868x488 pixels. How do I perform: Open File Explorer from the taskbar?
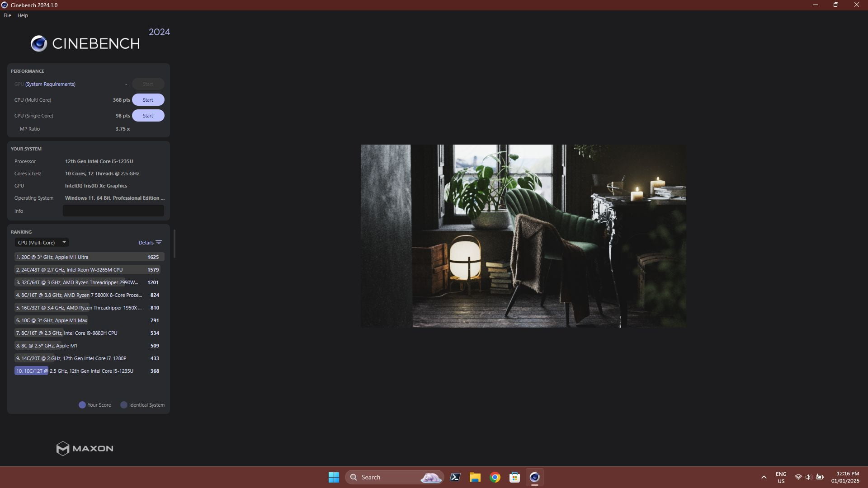coord(475,477)
